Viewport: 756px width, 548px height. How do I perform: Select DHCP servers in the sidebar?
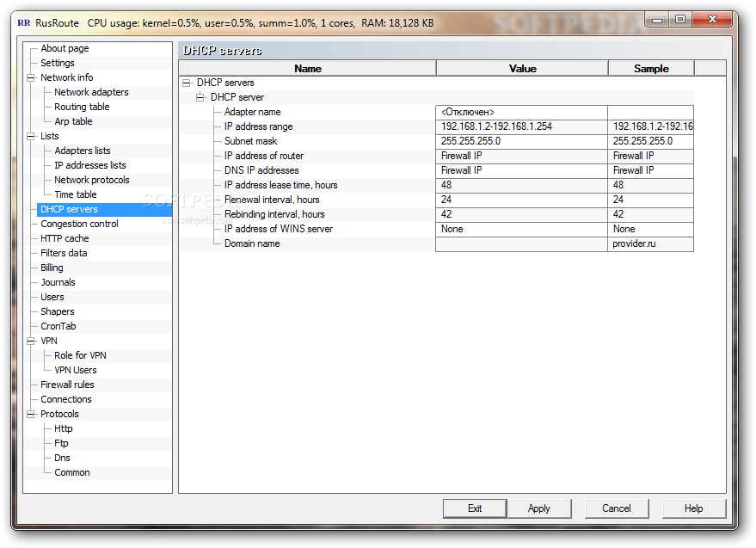69,209
